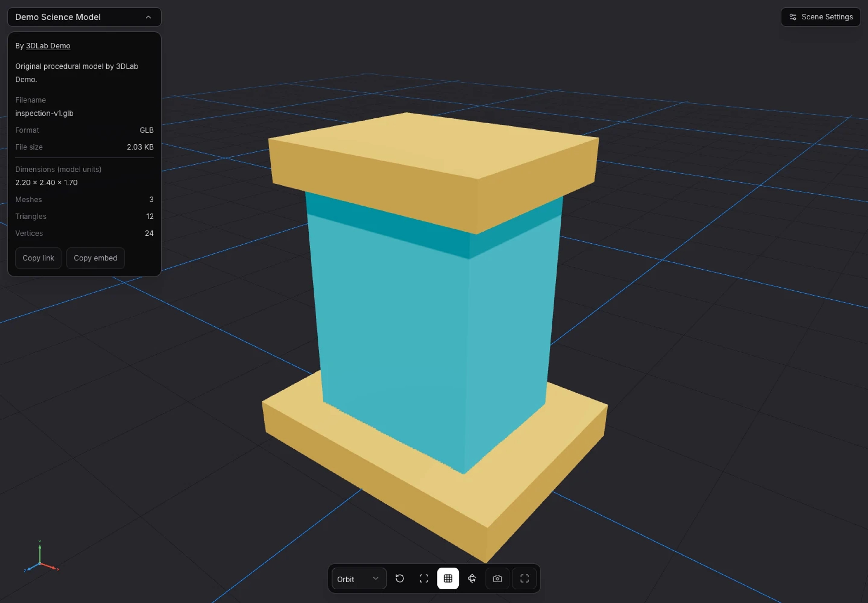Click the Triangles count 12
This screenshot has width=868, height=603.
[150, 217]
